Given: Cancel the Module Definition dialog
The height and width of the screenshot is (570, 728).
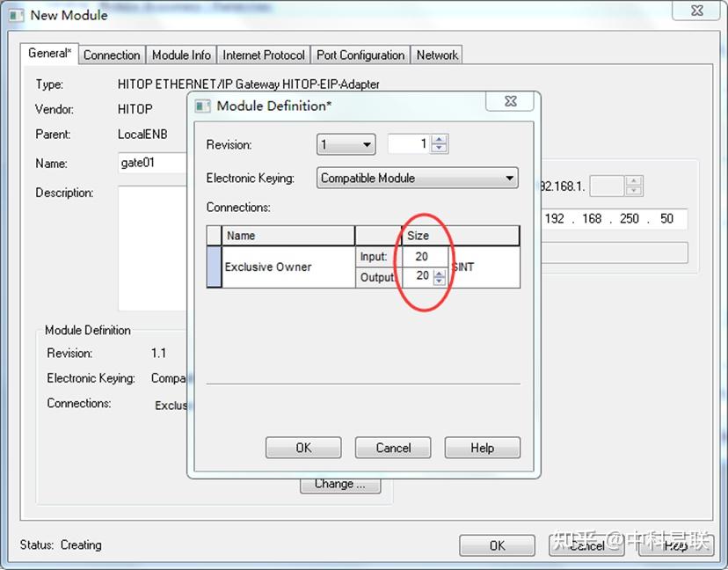Looking at the screenshot, I should [x=392, y=447].
